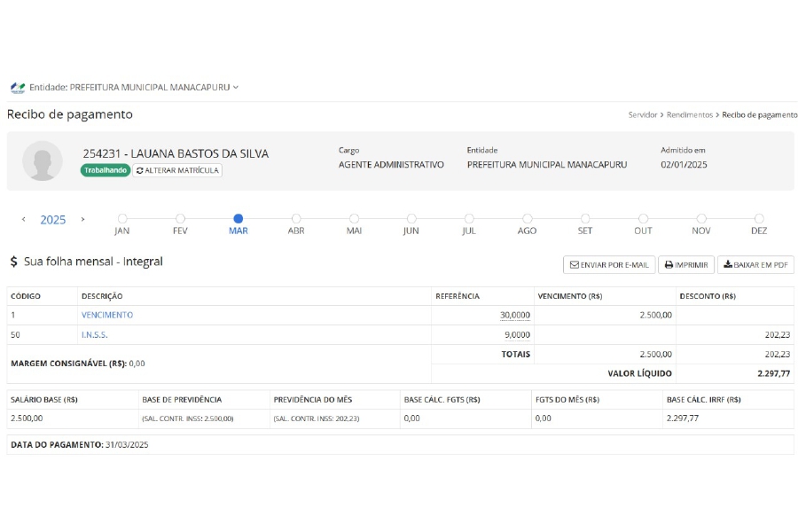
Task: Open the Entidade Prefeitura Municipal dropdown
Action: [x=133, y=88]
